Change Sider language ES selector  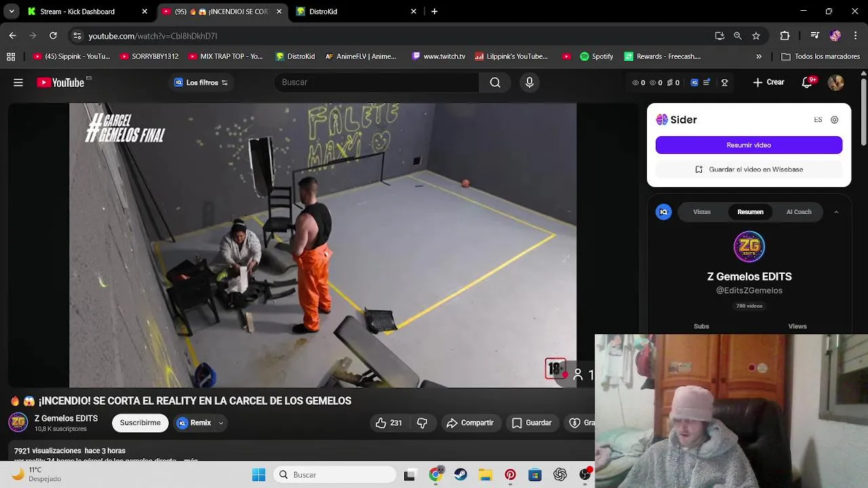[818, 120]
